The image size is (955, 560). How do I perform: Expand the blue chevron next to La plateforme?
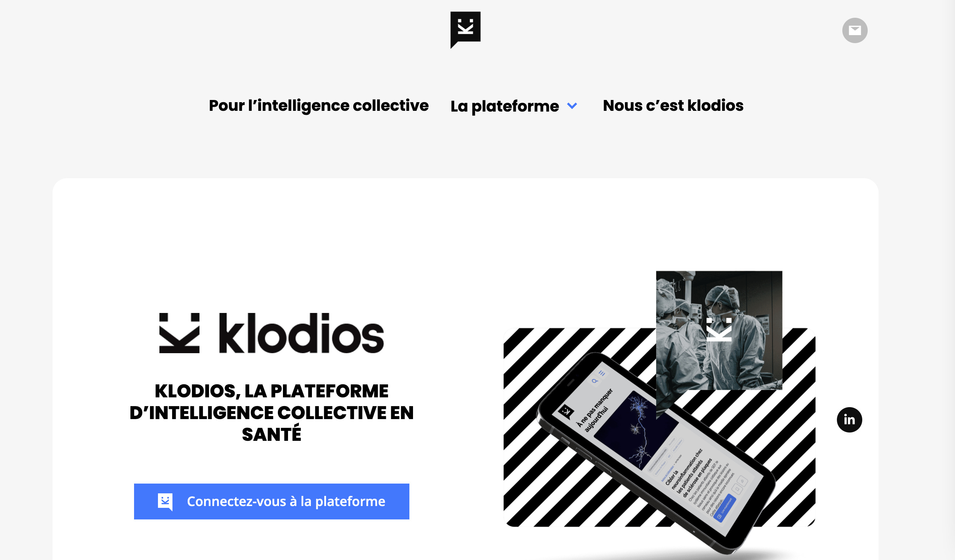pyautogui.click(x=572, y=106)
